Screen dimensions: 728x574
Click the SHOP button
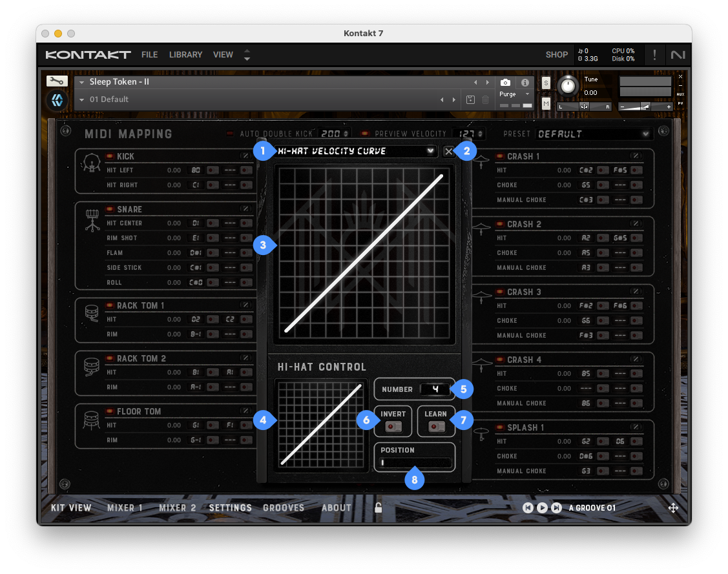(x=556, y=55)
